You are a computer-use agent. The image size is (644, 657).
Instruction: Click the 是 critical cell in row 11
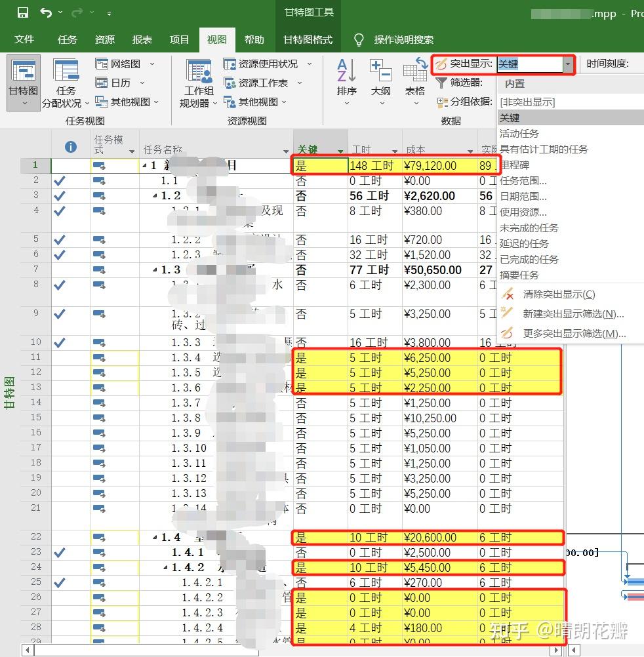(321, 358)
